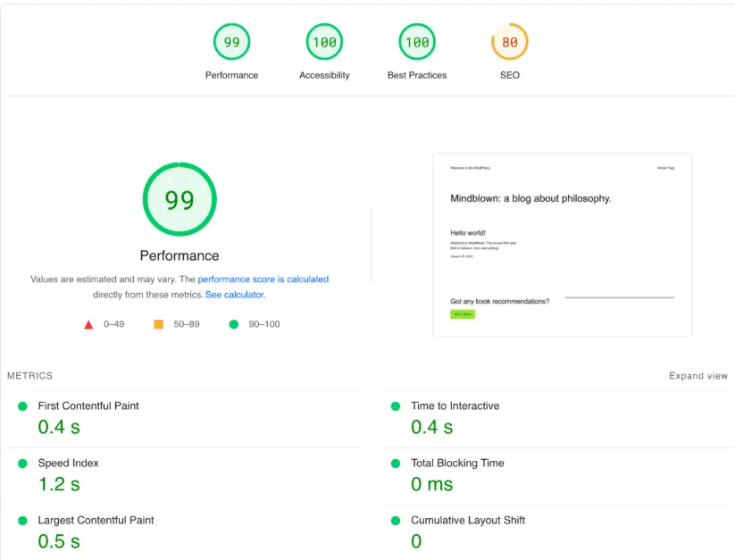The height and width of the screenshot is (560, 735).
Task: Click the green dot next to Speed Index
Action: (x=22, y=464)
